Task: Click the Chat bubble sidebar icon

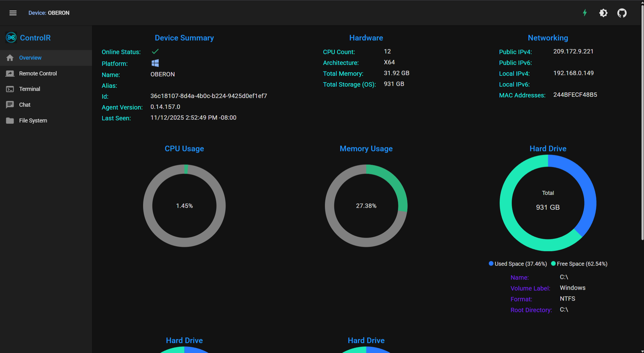Action: 10,105
